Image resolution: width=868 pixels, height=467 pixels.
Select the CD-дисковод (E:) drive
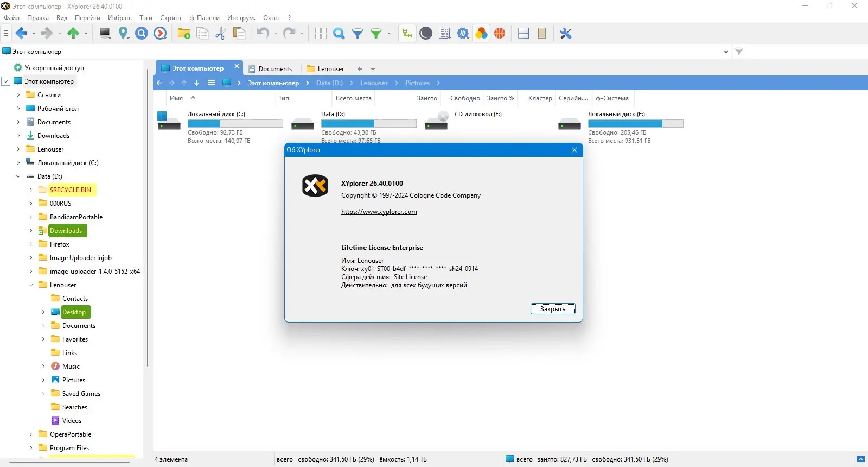pyautogui.click(x=478, y=114)
